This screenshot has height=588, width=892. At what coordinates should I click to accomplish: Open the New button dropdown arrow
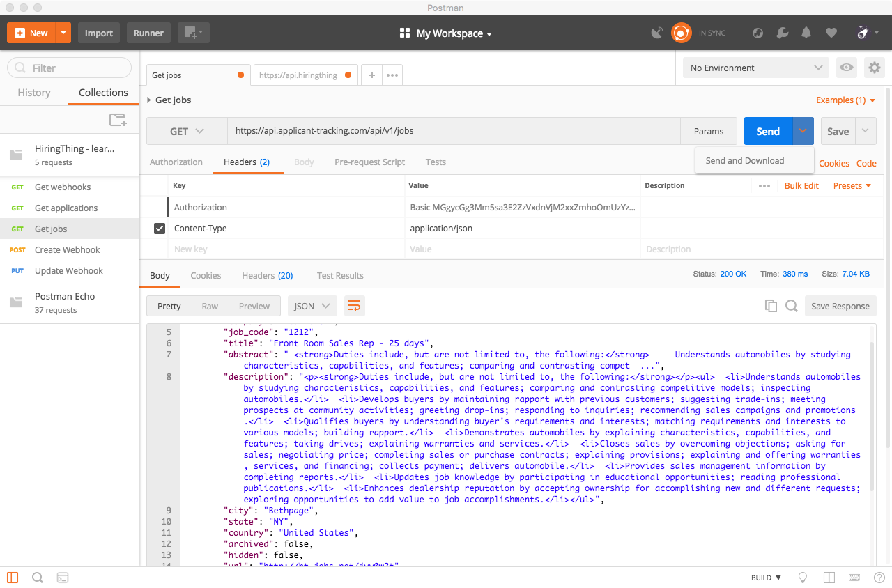tap(63, 33)
